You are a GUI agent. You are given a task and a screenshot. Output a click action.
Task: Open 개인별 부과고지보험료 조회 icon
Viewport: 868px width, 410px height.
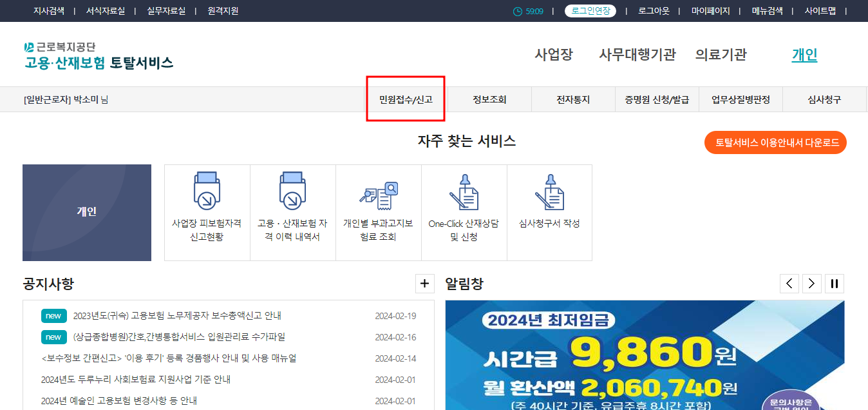click(379, 195)
